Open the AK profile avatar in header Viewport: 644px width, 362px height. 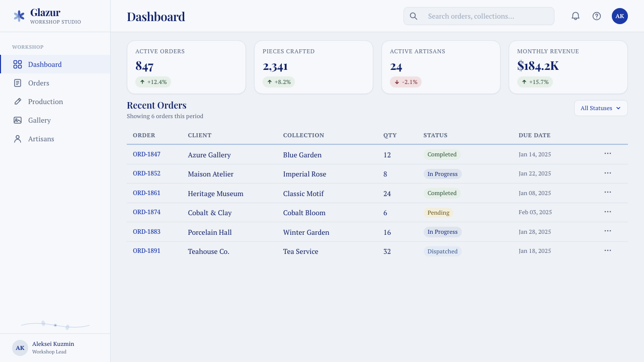click(620, 16)
